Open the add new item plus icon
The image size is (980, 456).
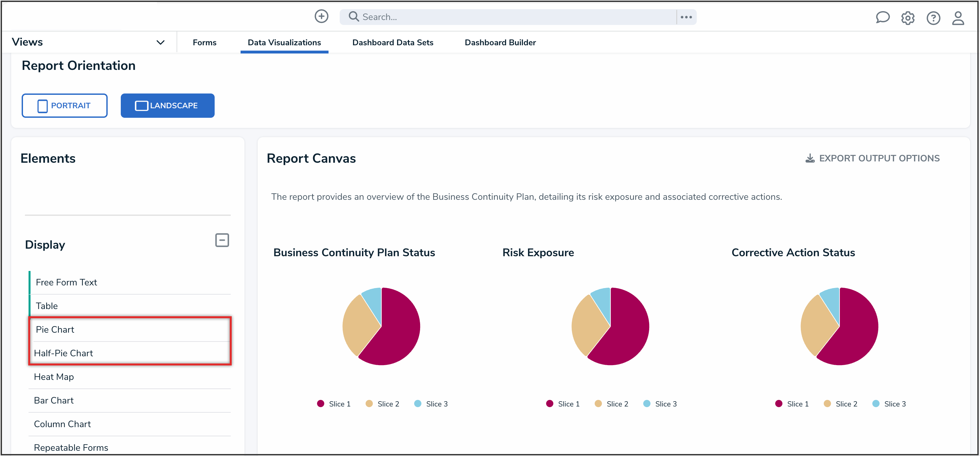point(321,16)
